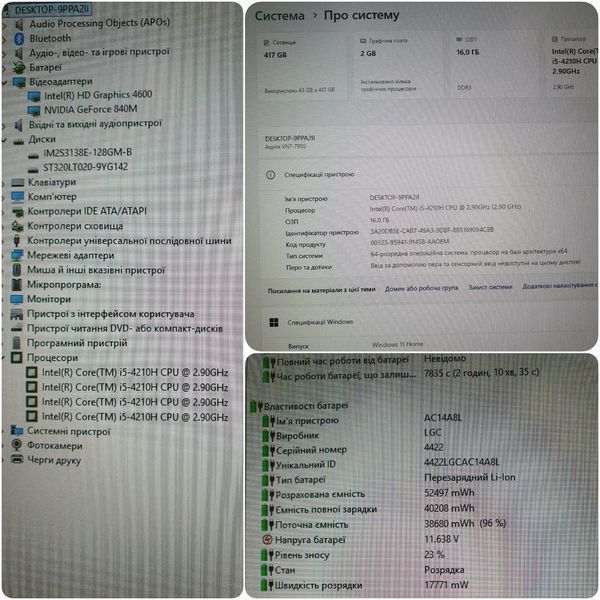Click the USB controllers plug icon
This screenshot has width=600, height=600.
point(17,241)
